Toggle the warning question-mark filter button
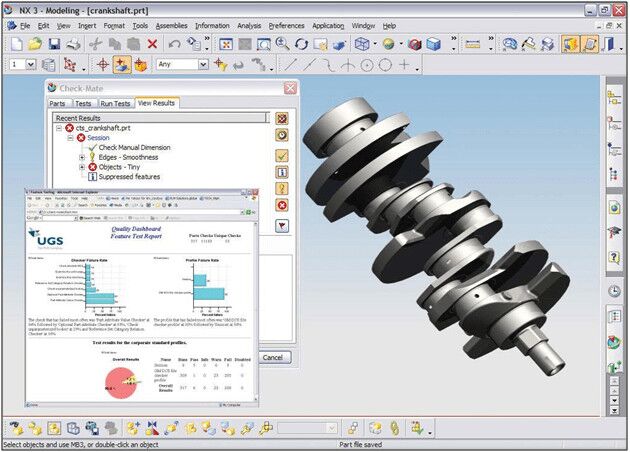 (x=282, y=188)
